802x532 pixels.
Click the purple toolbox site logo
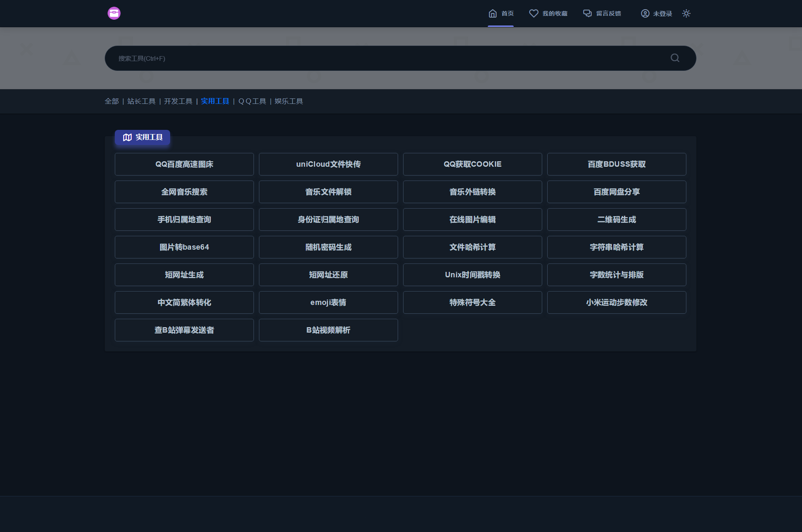tap(114, 13)
